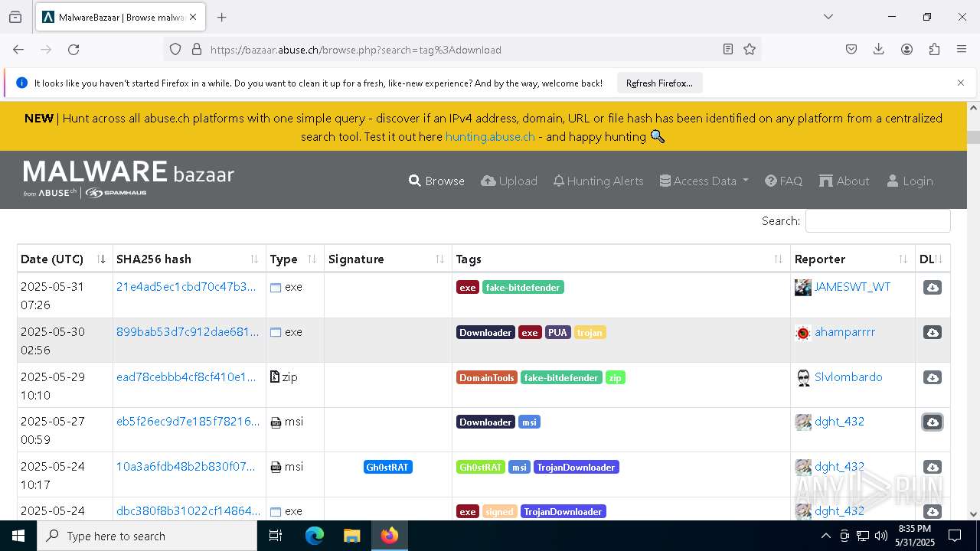Open sample hash 21e4ad5ec1cbd70c47b3
This screenshot has width=980, height=551.
(x=186, y=287)
